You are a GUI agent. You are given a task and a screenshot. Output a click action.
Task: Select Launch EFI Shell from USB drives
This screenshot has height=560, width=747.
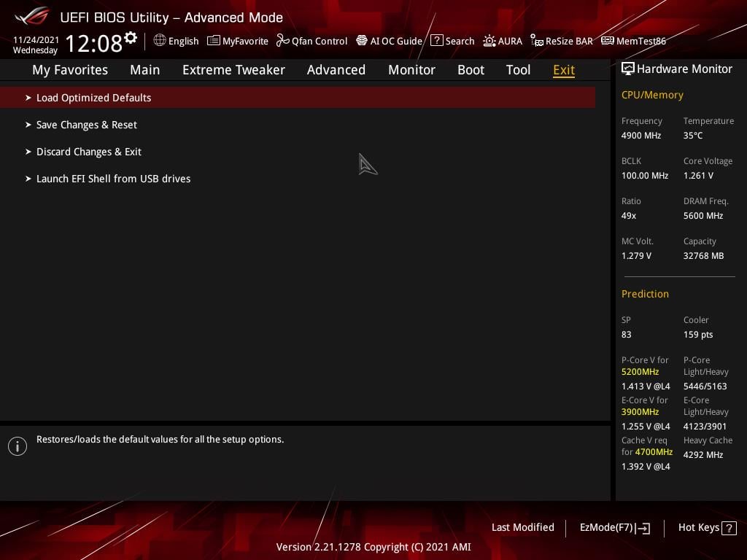(298, 179)
